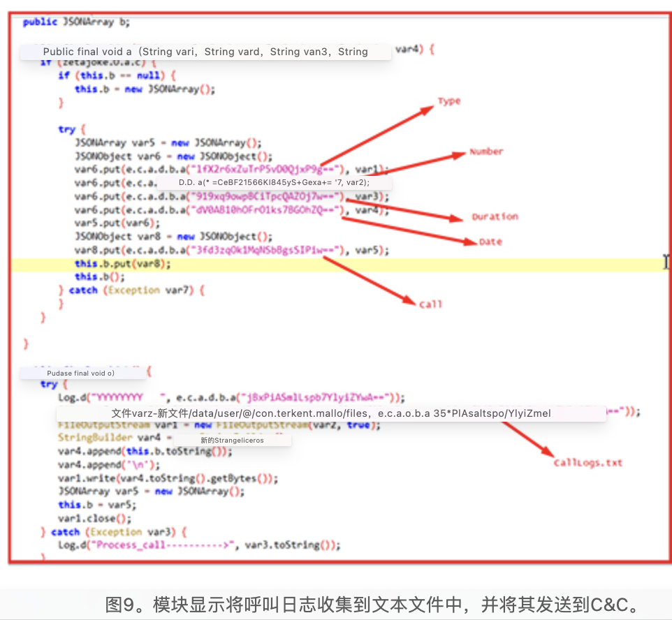Click the red "Type" annotation label
Screen dimensions: 672x620
[449, 101]
